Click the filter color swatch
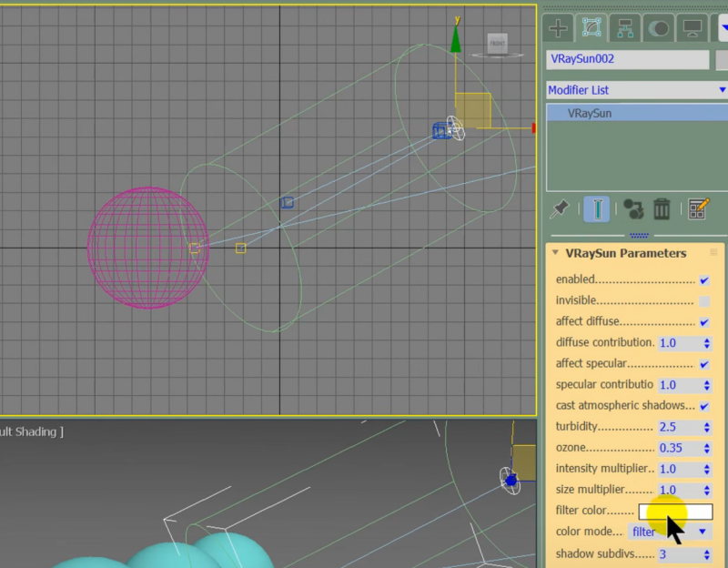 point(675,512)
